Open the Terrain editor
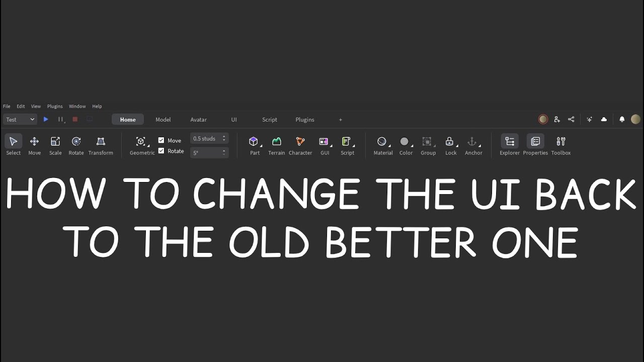The width and height of the screenshot is (644, 362). pos(276,145)
